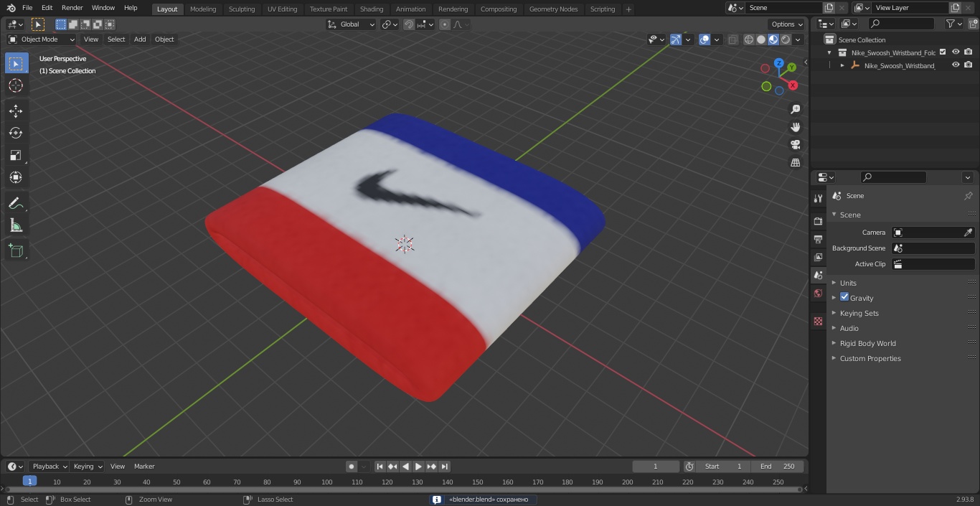The image size is (980, 506).
Task: Open the Render menu
Action: click(x=72, y=8)
